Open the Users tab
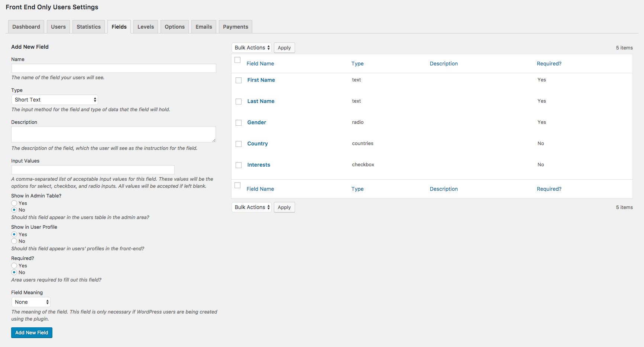Image resolution: width=644 pixels, height=347 pixels. (x=58, y=26)
